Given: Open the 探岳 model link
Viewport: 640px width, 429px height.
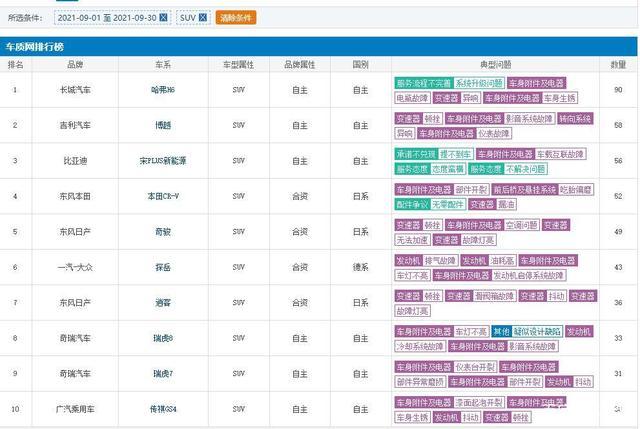Looking at the screenshot, I should click(x=163, y=267).
